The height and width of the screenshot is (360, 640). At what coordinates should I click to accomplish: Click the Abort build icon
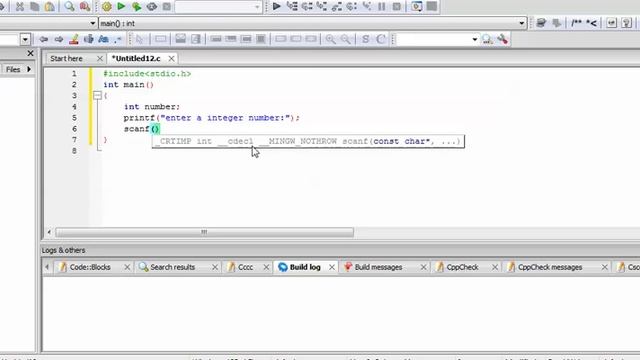pyautogui.click(x=167, y=7)
